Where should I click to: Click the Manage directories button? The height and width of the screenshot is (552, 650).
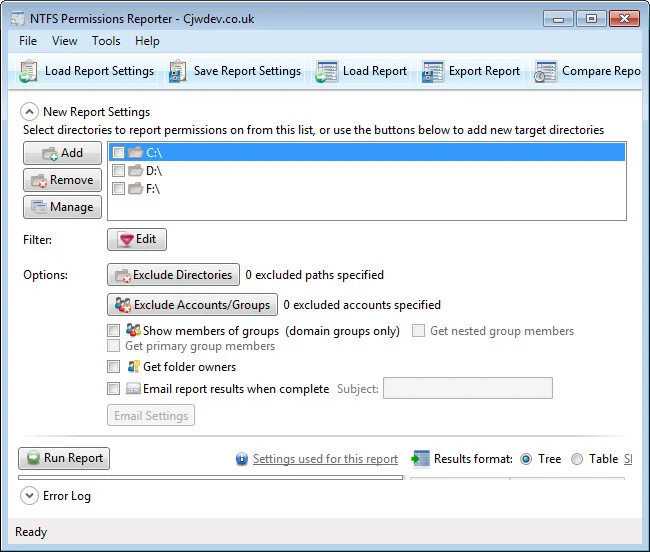[x=62, y=207]
